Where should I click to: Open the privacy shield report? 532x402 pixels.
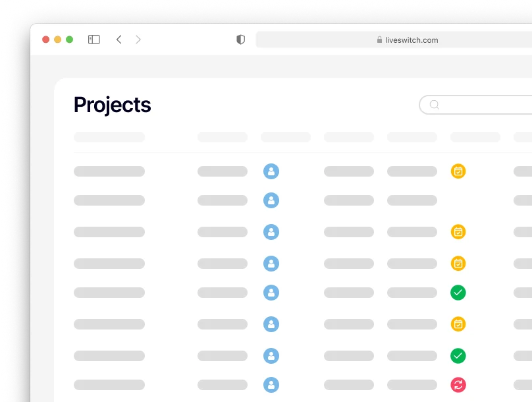click(x=240, y=40)
